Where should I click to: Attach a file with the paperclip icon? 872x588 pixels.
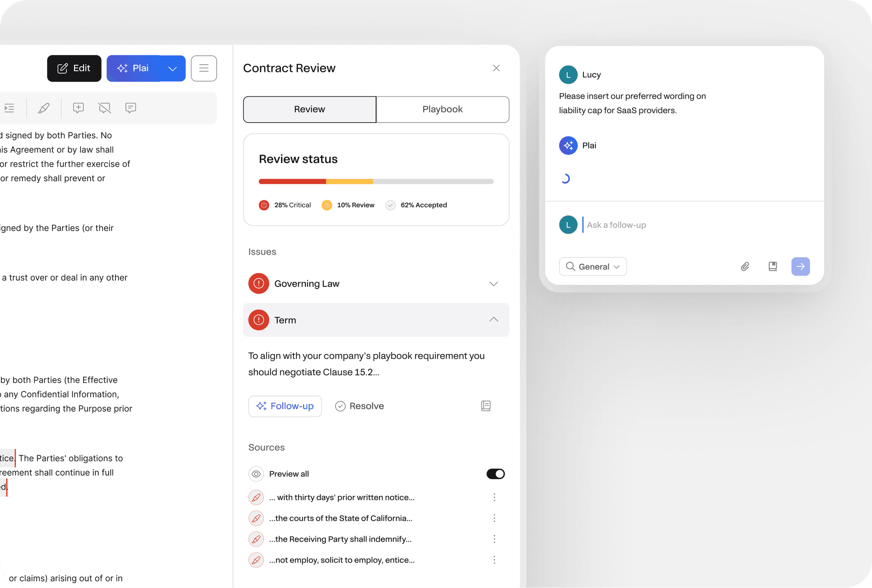coord(745,266)
